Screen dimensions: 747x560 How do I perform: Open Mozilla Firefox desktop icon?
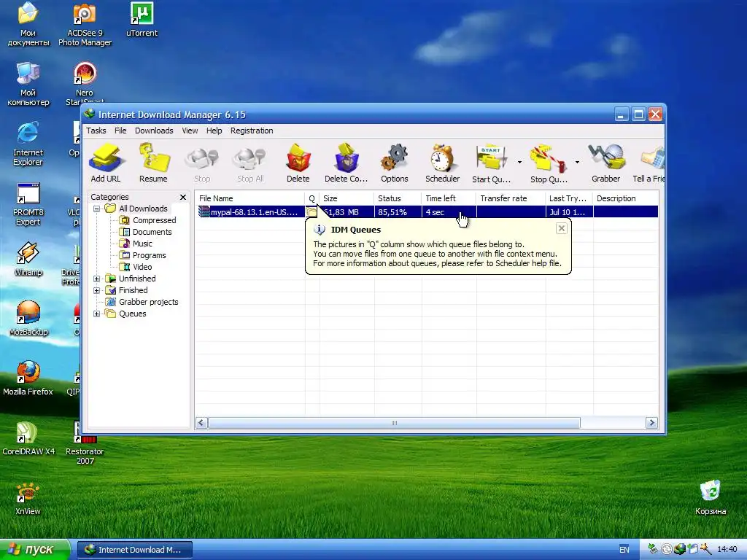(x=28, y=378)
